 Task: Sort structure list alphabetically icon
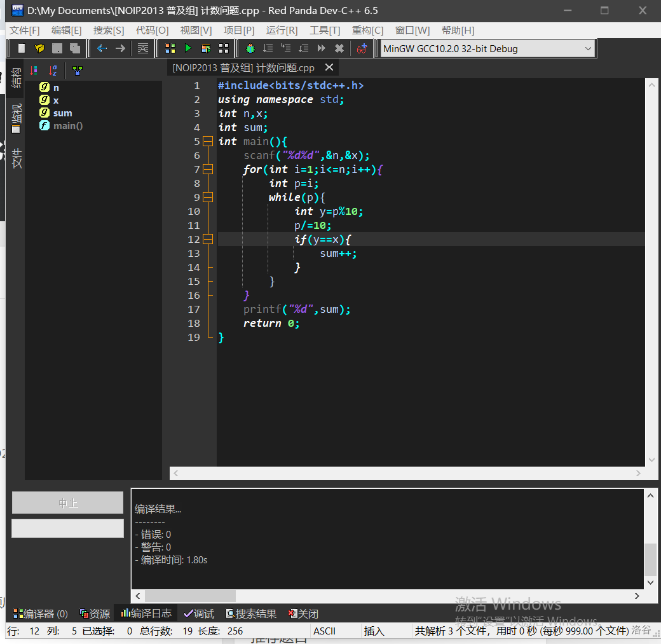(x=54, y=70)
